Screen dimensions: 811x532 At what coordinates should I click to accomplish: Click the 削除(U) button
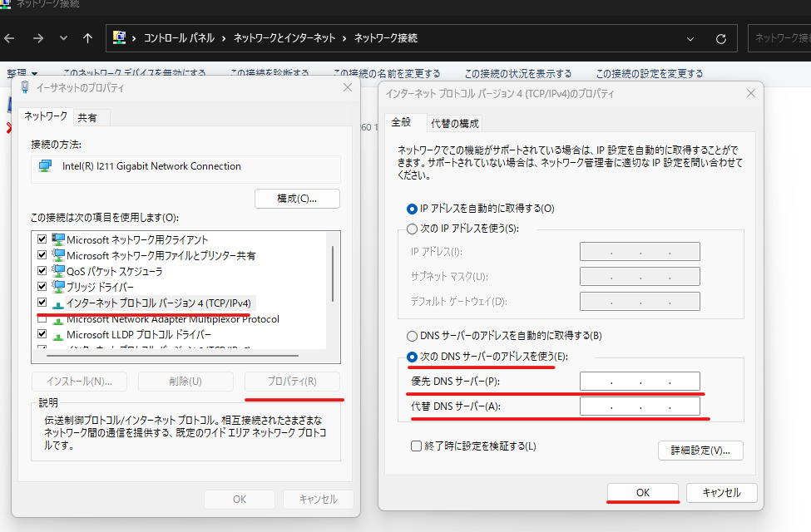[x=185, y=382]
